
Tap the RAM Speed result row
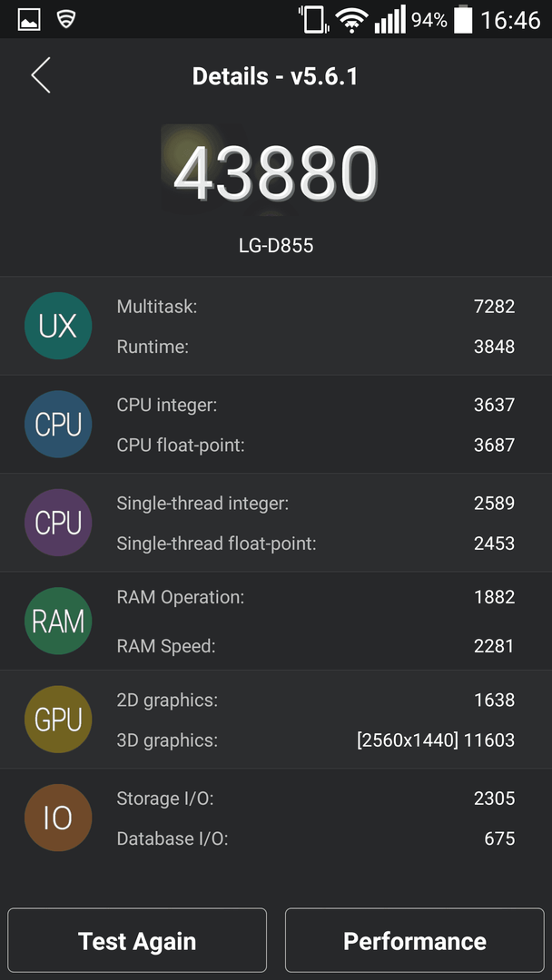[x=316, y=646]
